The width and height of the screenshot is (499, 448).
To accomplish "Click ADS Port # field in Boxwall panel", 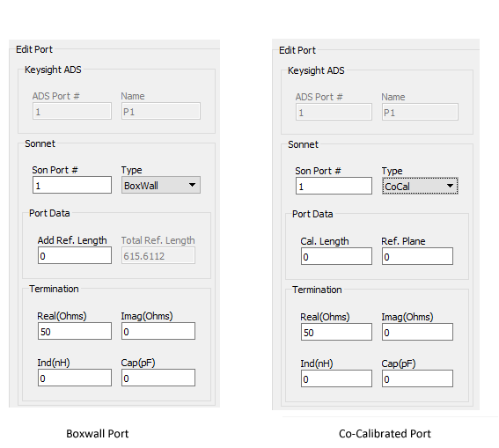I will (x=72, y=111).
